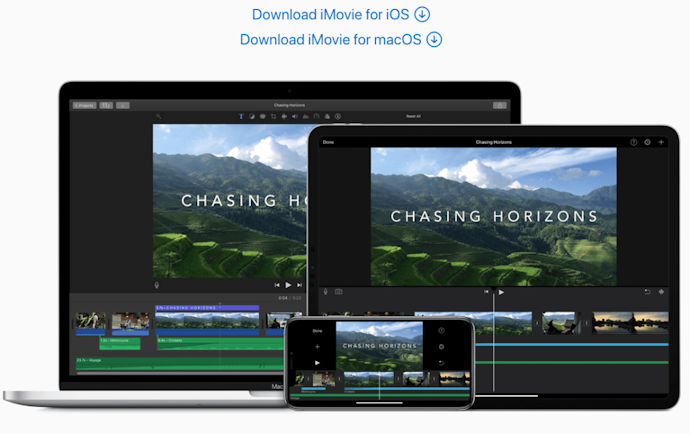Tap the play button on the iPhone

coord(317,363)
